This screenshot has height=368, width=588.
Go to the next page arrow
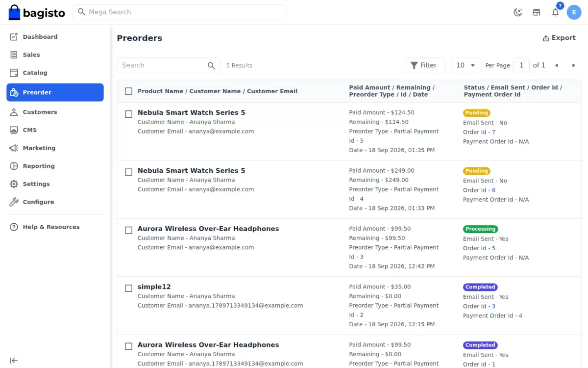click(573, 65)
